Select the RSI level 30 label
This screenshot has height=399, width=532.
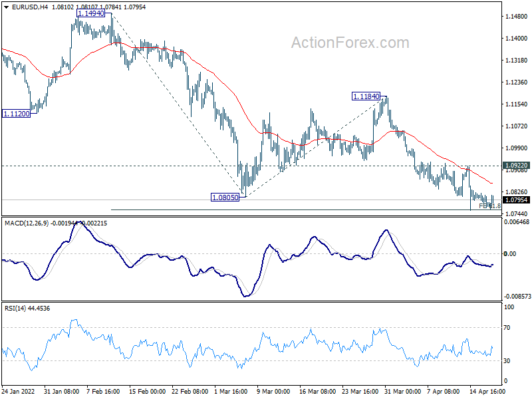point(507,361)
